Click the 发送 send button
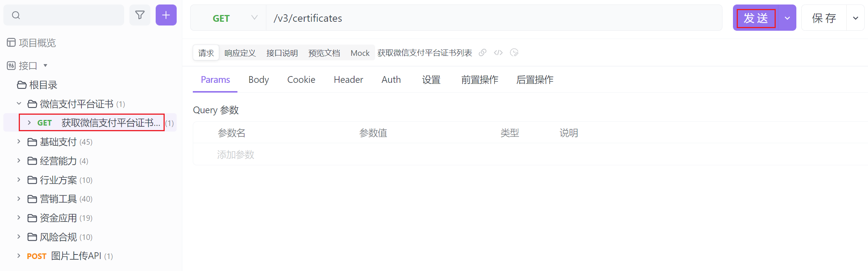Viewport: 868px width, 271px height. pos(756,18)
